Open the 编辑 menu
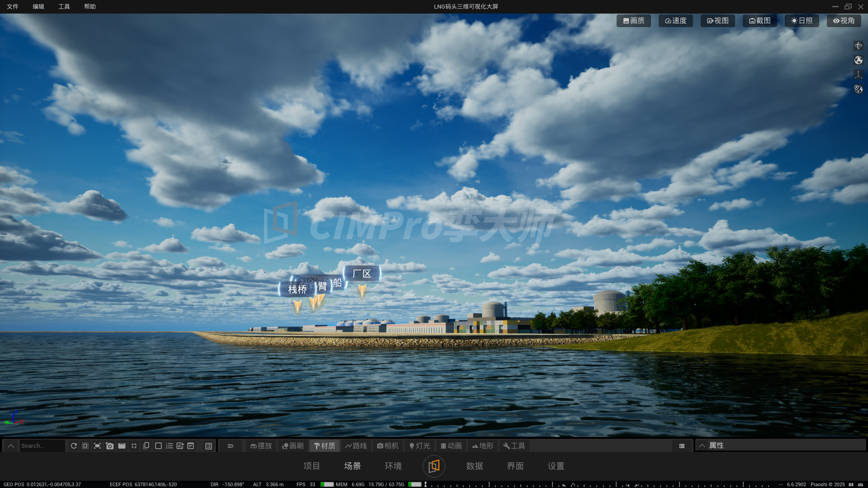868x488 pixels. coord(38,6)
